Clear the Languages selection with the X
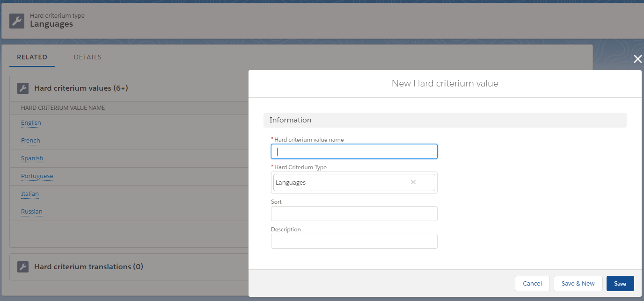The image size is (644, 301). click(413, 182)
